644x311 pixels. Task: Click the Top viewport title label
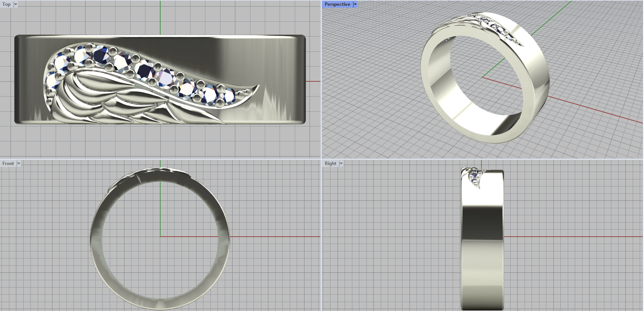pos(6,4)
